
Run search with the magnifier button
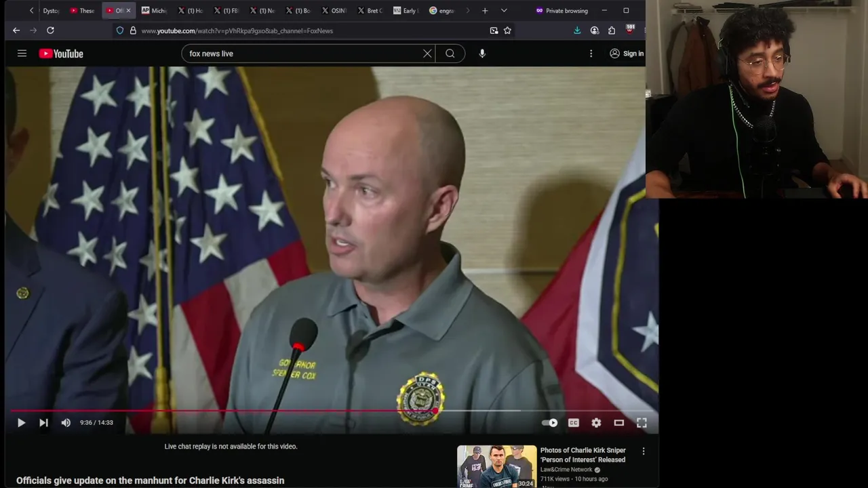point(450,54)
